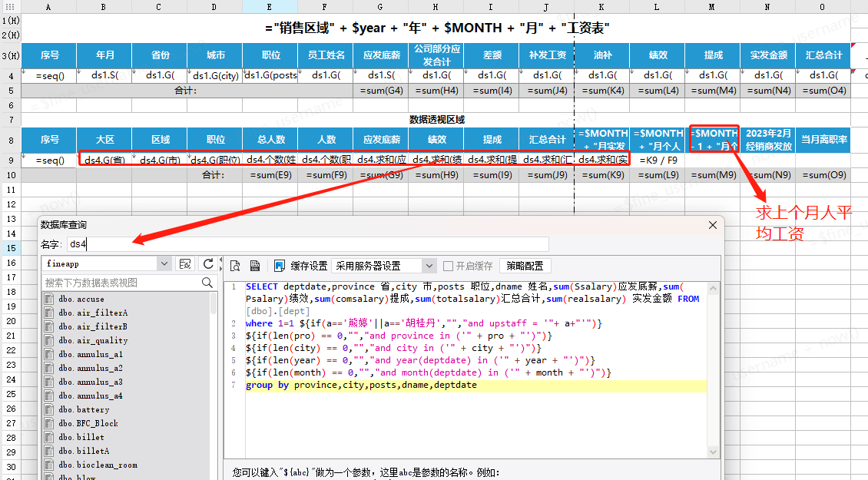Select dbo.air_filterB in the table list
This screenshot has height=480, width=868.
[x=93, y=326]
